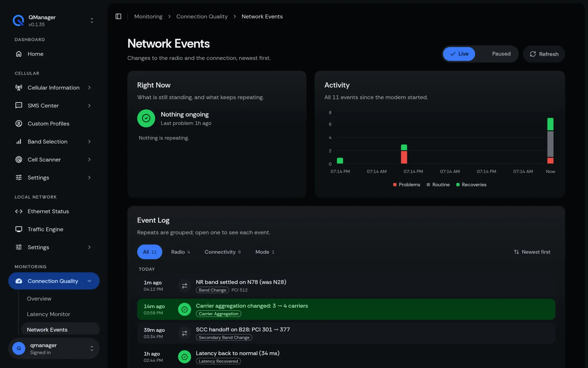Toggle Recoveries series in chart legend

471,185
